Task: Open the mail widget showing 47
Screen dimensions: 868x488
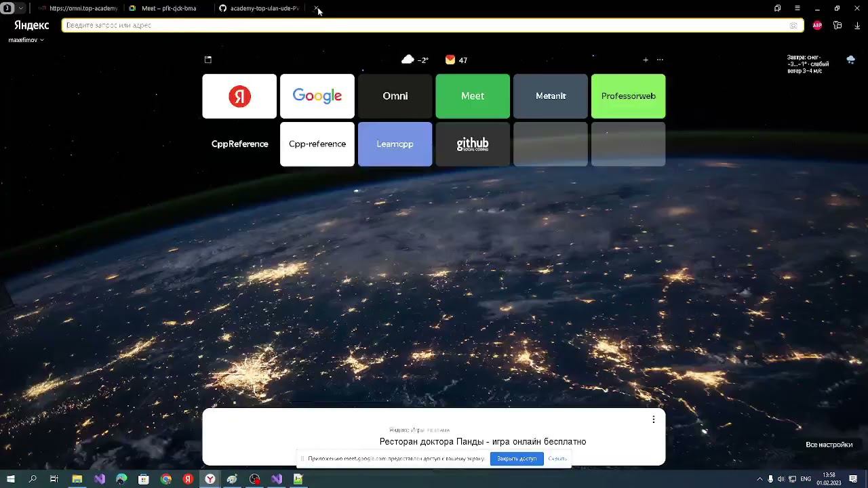Action: 456,60
